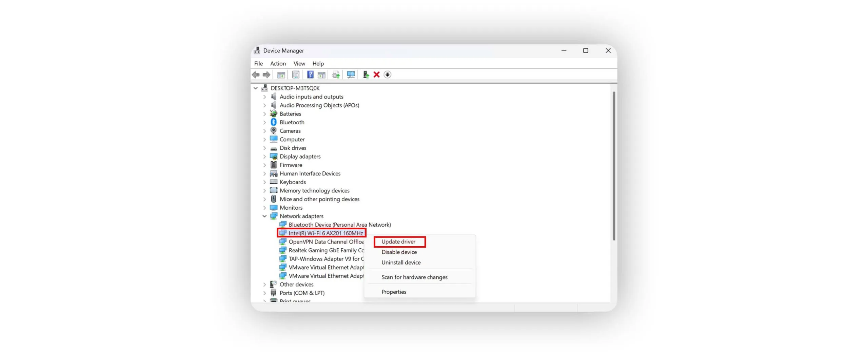The image size is (868, 356).
Task: Click the Back arrow toolbar icon
Action: (x=256, y=75)
